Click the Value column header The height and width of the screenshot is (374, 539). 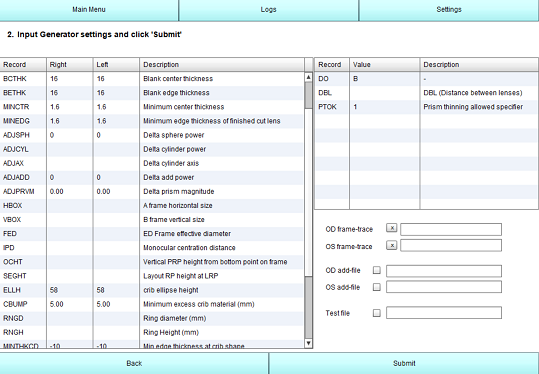384,65
